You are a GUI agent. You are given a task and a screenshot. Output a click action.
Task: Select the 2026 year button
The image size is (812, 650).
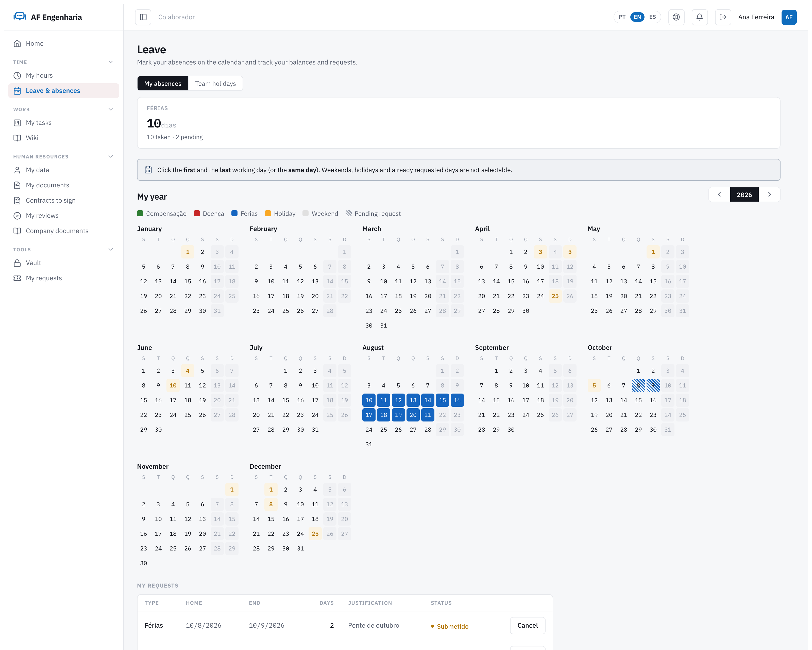coord(744,194)
